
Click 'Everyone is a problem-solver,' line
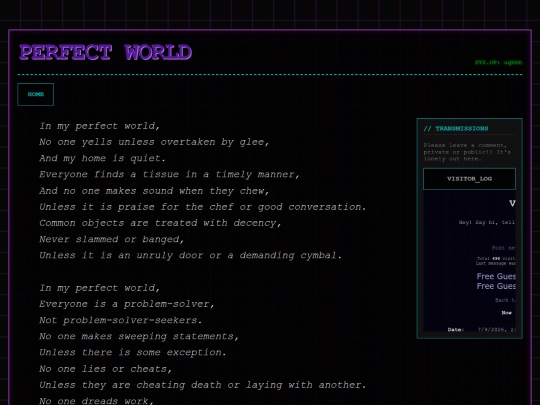127,304
